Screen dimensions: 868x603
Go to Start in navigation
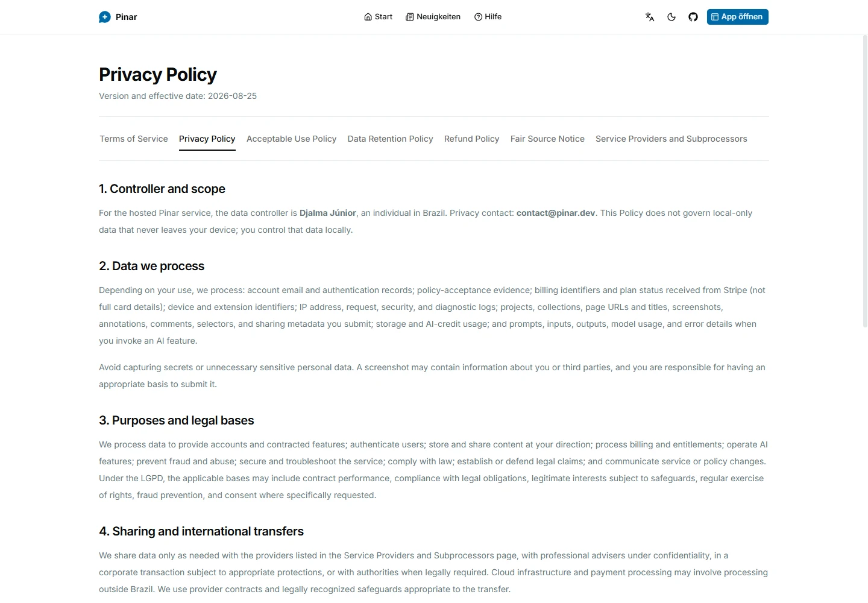point(378,17)
